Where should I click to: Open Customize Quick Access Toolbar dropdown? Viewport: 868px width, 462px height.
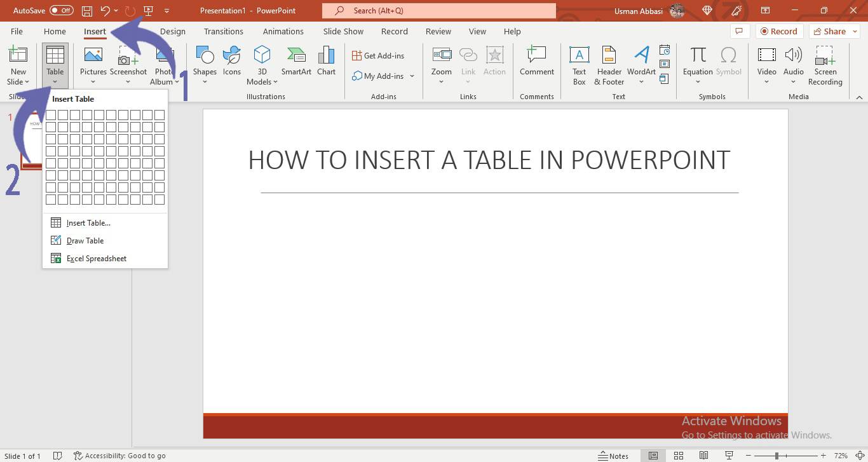tap(166, 11)
